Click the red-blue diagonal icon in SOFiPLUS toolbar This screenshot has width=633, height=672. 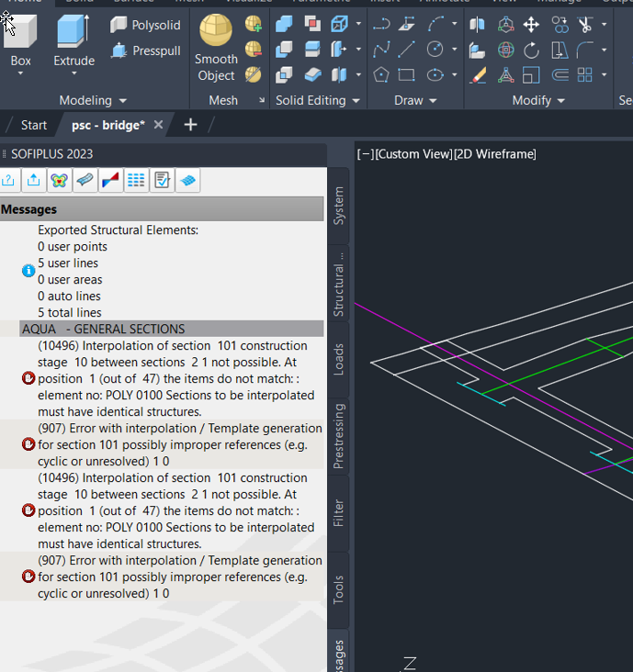tap(110, 181)
